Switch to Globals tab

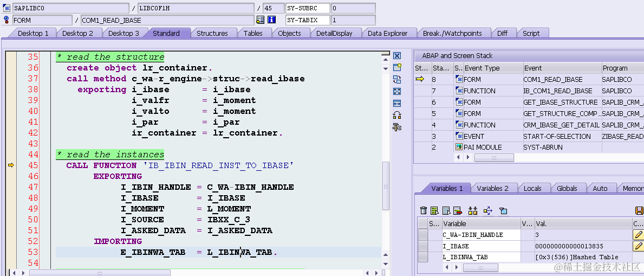pyautogui.click(x=567, y=188)
